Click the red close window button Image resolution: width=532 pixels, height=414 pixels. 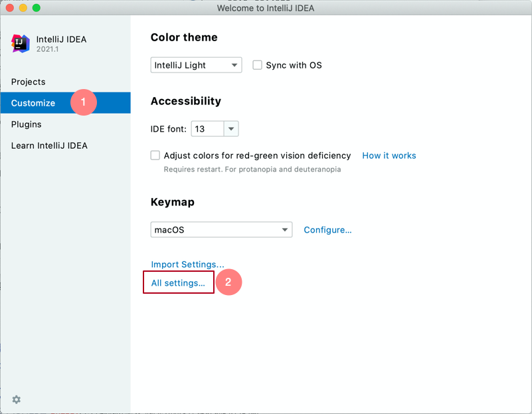click(10, 8)
